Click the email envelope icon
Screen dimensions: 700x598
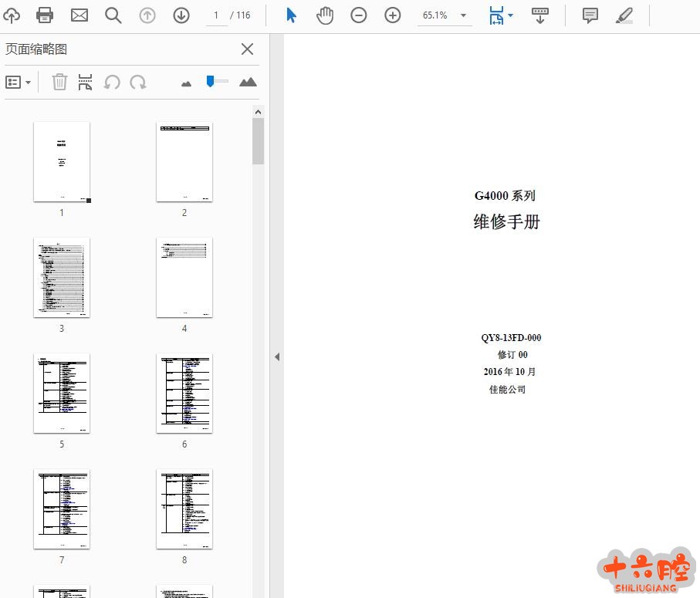pos(79,15)
